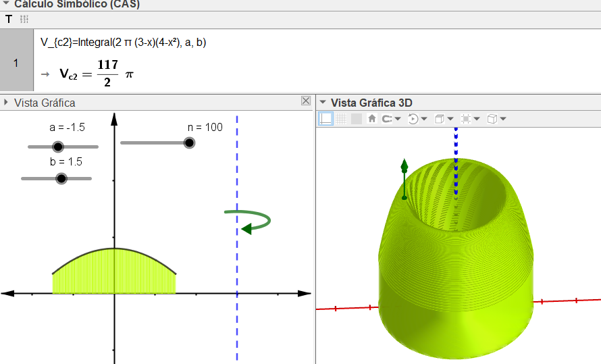Collapse the Cálculo Simbólico (CAS) panel
Screen dimensions: 601x364
click(6, 3)
